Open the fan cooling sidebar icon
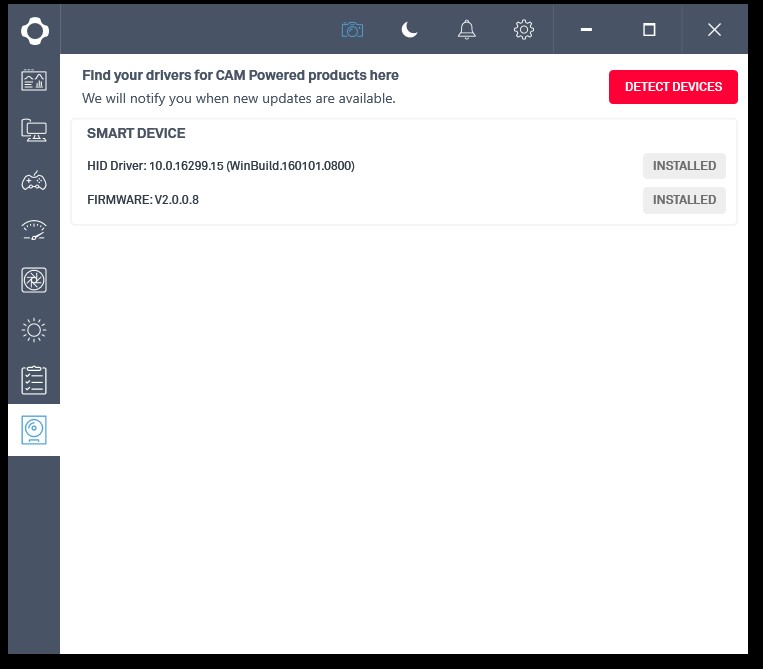 point(34,280)
